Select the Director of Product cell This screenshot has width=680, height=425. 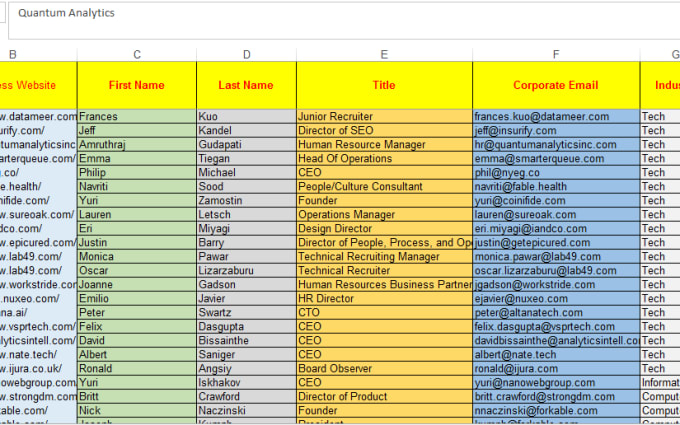384,396
